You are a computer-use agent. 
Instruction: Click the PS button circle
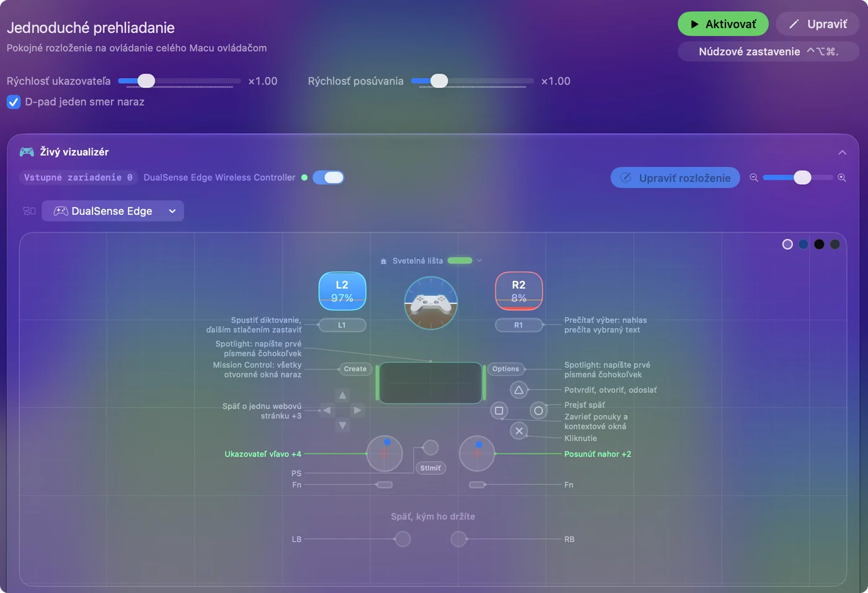point(430,447)
